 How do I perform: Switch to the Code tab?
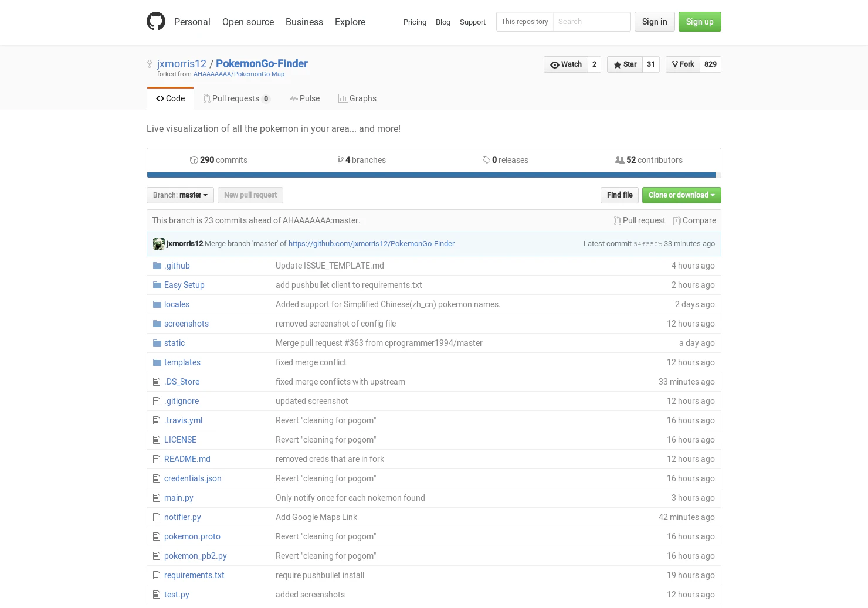170,98
